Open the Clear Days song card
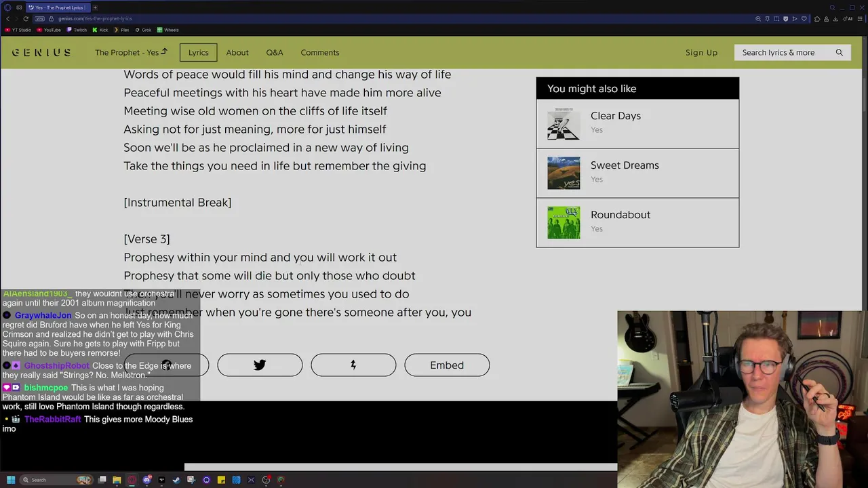Image resolution: width=868 pixels, height=488 pixels. pyautogui.click(x=637, y=123)
